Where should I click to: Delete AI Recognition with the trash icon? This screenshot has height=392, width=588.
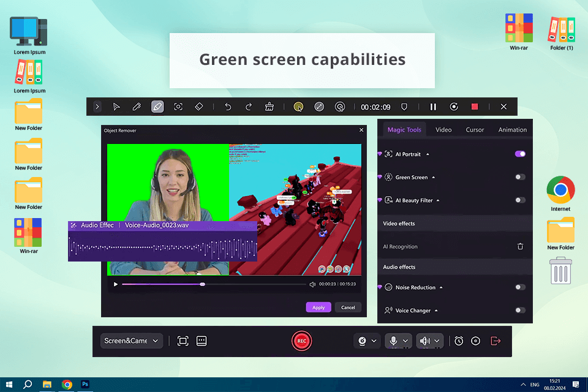tap(520, 246)
